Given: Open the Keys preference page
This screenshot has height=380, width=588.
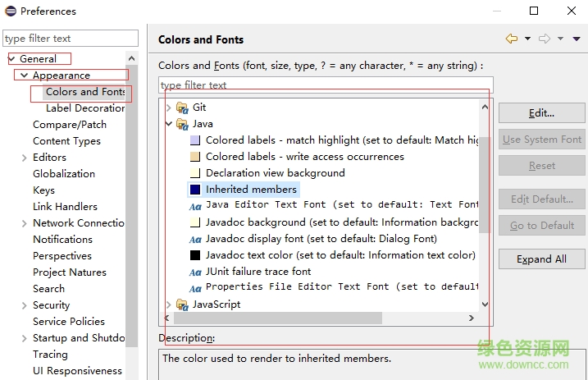Looking at the screenshot, I should [43, 190].
